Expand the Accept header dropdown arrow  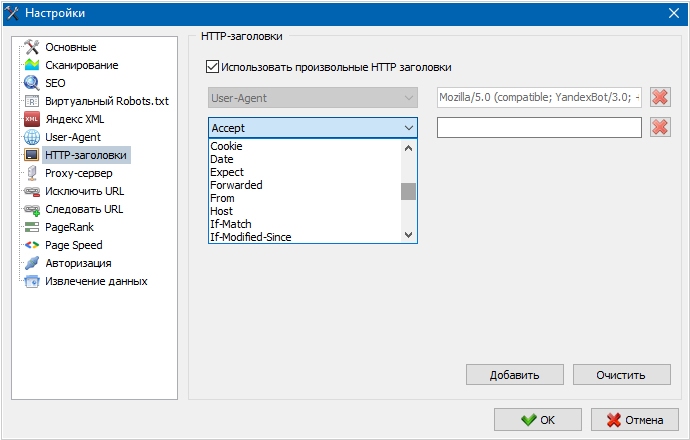coord(408,128)
